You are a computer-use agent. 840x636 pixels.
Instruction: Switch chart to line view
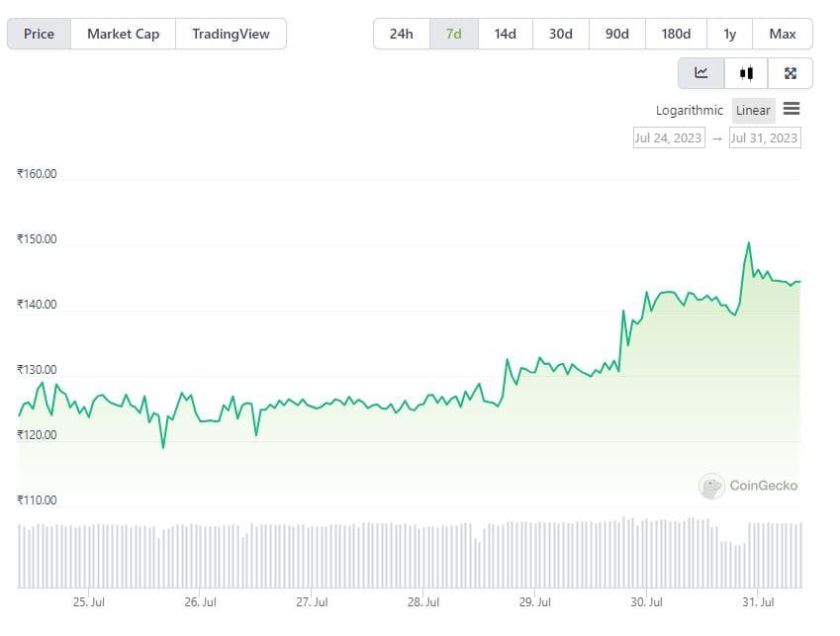click(x=700, y=72)
